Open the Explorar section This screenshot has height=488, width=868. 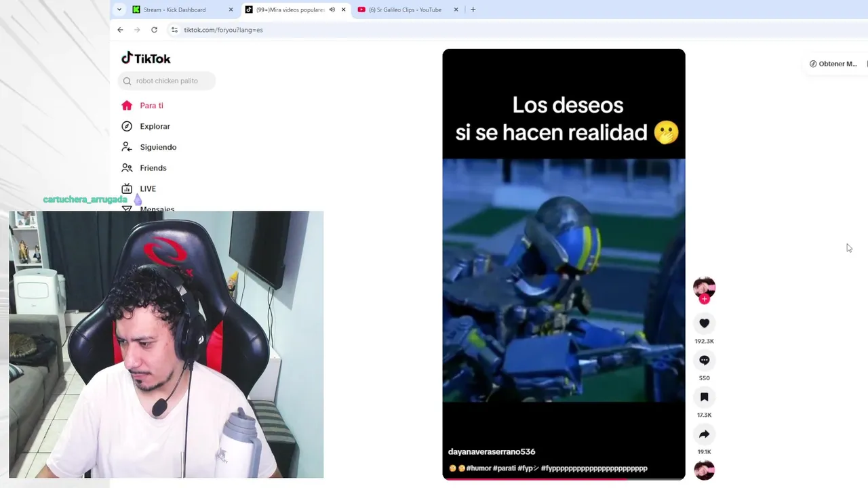[x=155, y=126]
